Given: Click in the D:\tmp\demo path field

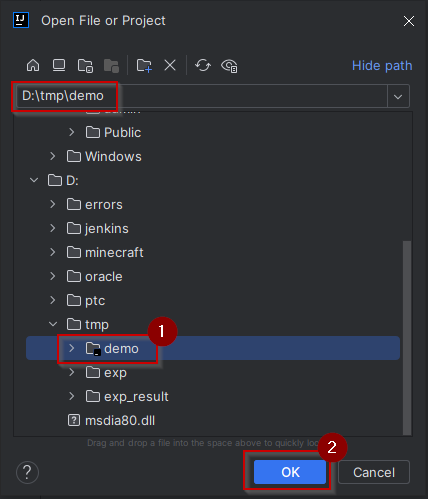Looking at the screenshot, I should tap(202, 96).
